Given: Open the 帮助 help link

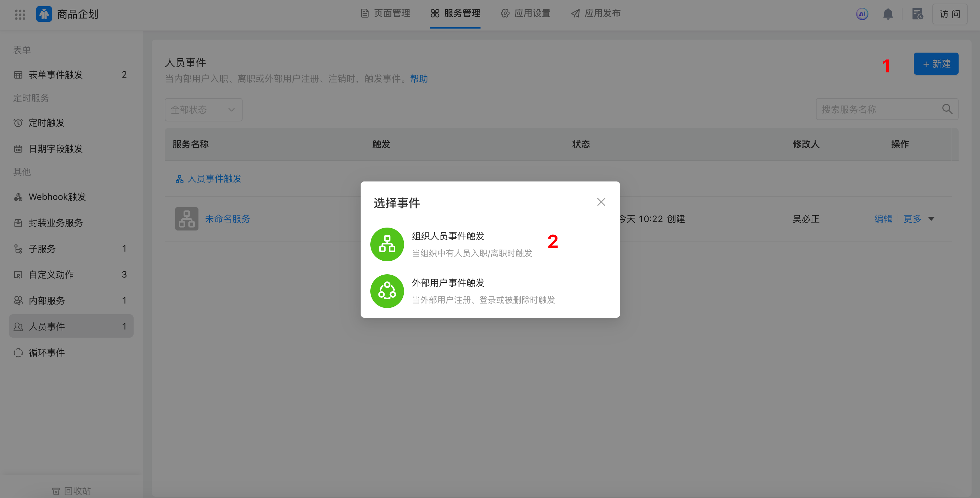Looking at the screenshot, I should point(418,79).
